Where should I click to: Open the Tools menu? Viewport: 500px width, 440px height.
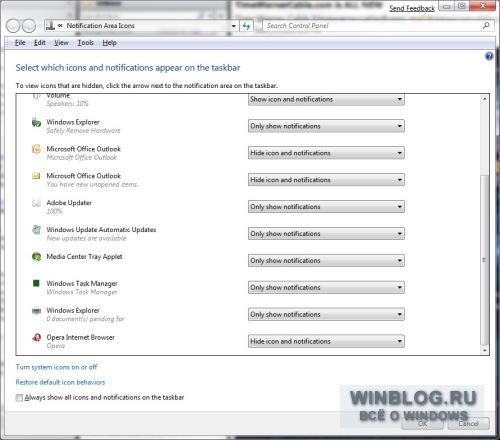pos(85,43)
